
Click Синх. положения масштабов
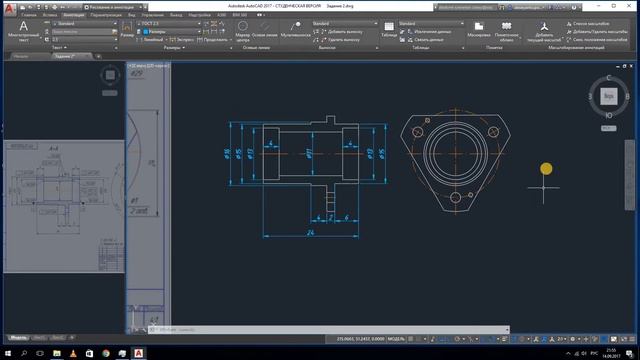point(597,40)
